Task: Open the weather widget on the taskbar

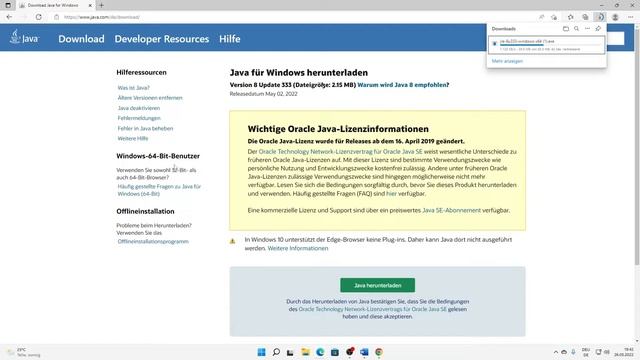Action: (x=24, y=352)
